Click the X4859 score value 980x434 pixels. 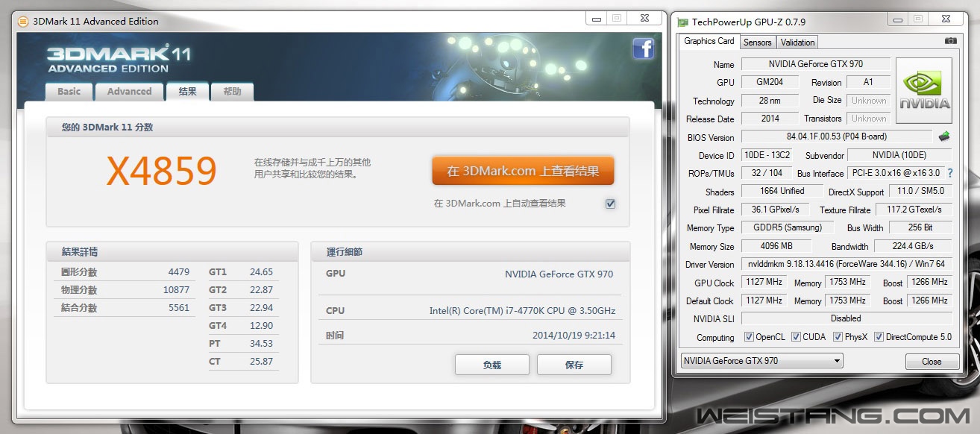point(162,172)
